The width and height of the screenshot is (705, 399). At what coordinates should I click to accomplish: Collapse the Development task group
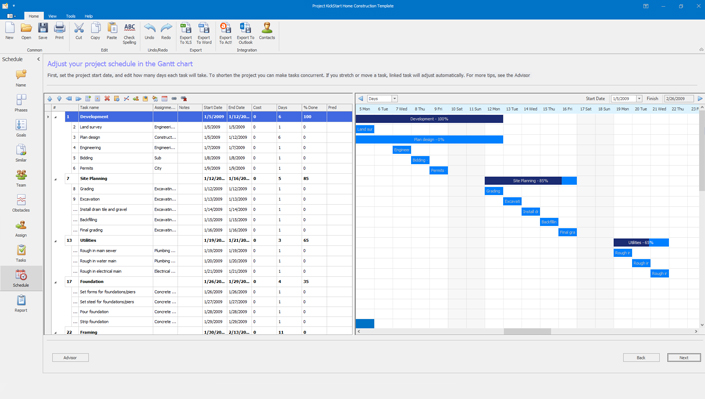tap(56, 117)
